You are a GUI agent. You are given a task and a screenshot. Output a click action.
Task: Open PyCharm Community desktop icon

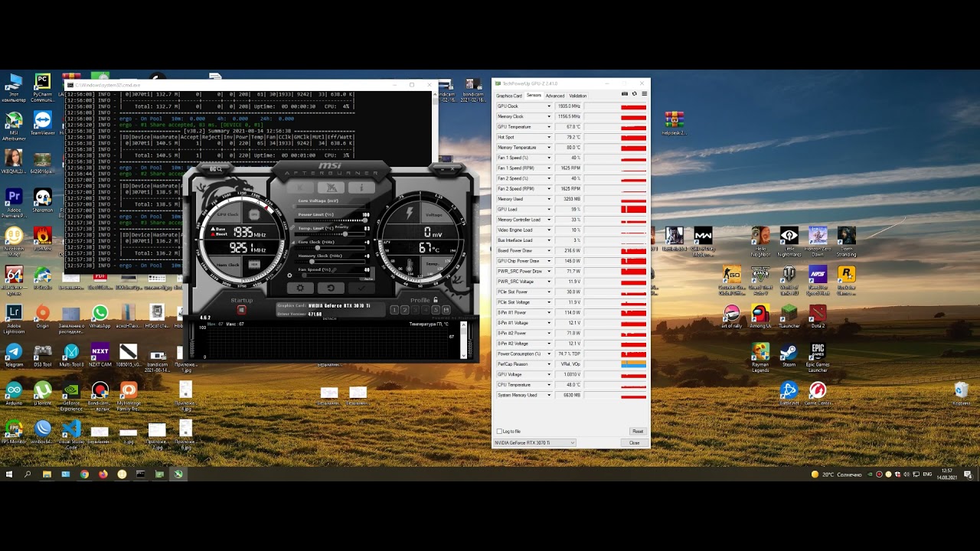click(x=42, y=88)
